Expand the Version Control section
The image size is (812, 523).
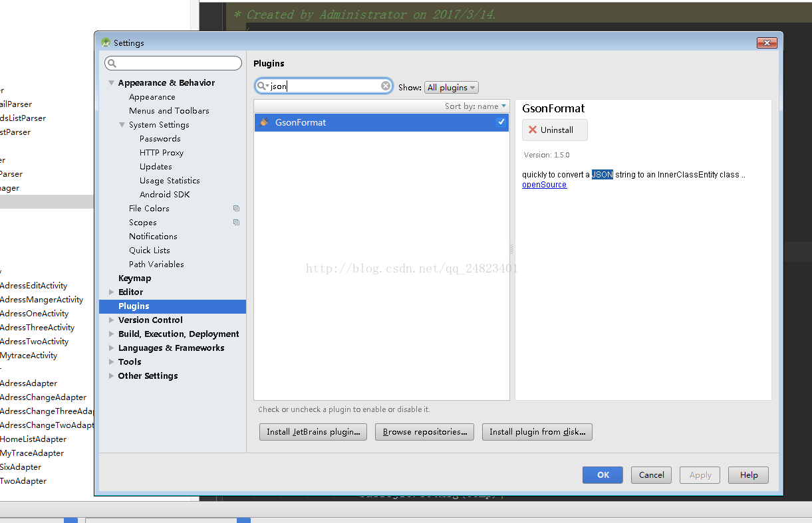tap(112, 320)
